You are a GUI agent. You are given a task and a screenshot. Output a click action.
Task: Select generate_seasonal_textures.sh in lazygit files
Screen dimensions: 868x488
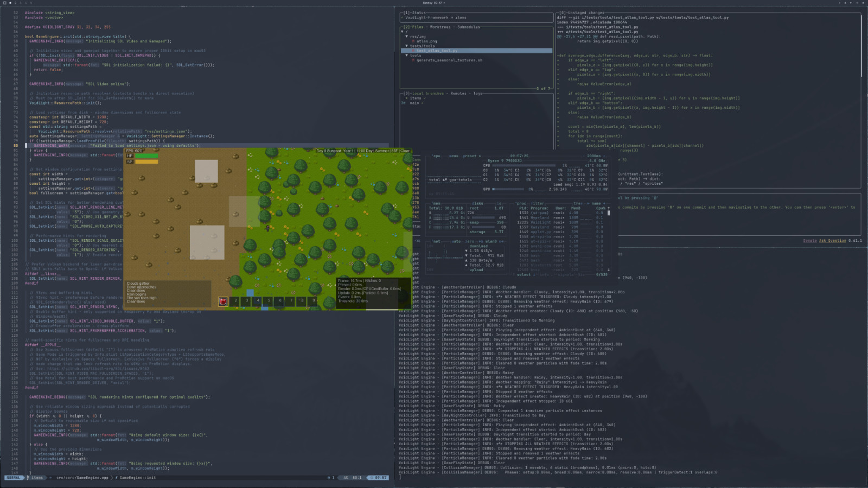(450, 60)
